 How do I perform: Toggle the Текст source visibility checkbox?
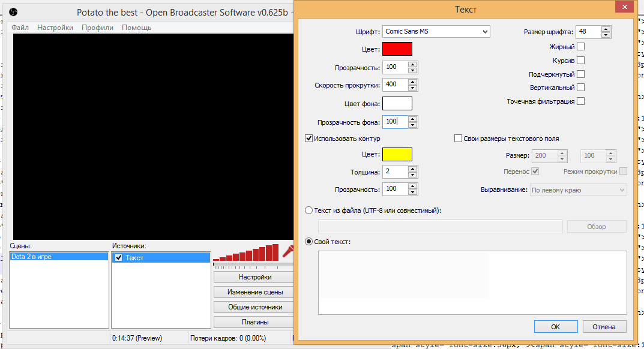[x=119, y=257]
